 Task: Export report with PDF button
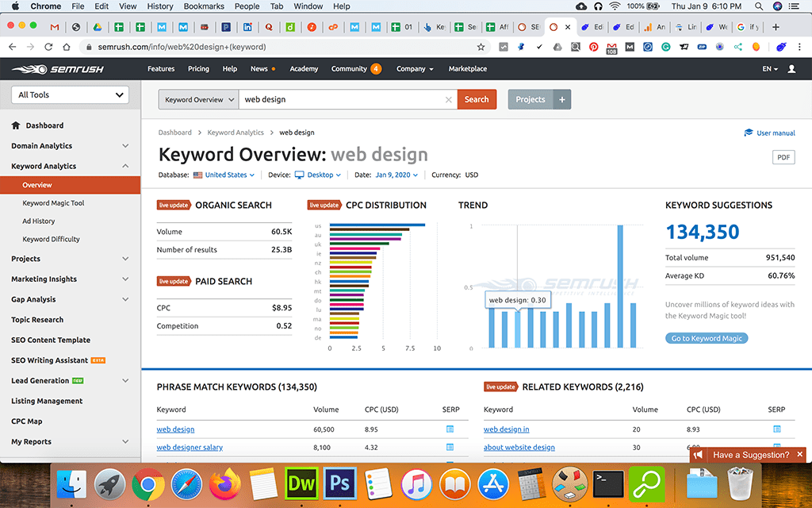(x=783, y=158)
